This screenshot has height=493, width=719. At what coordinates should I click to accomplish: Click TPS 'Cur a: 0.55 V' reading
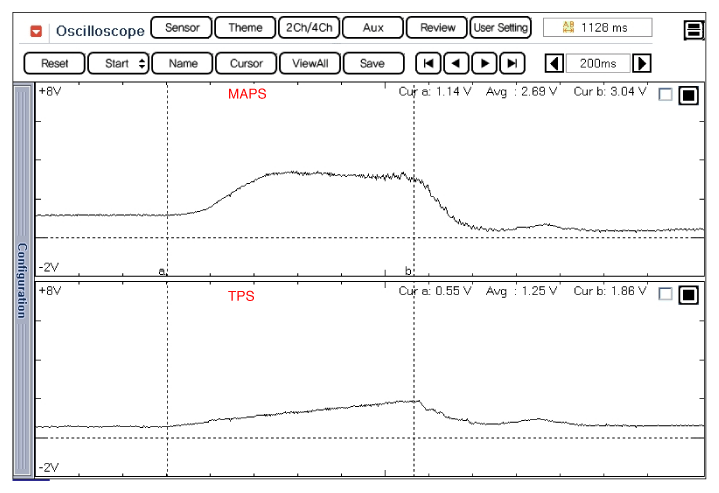435,291
